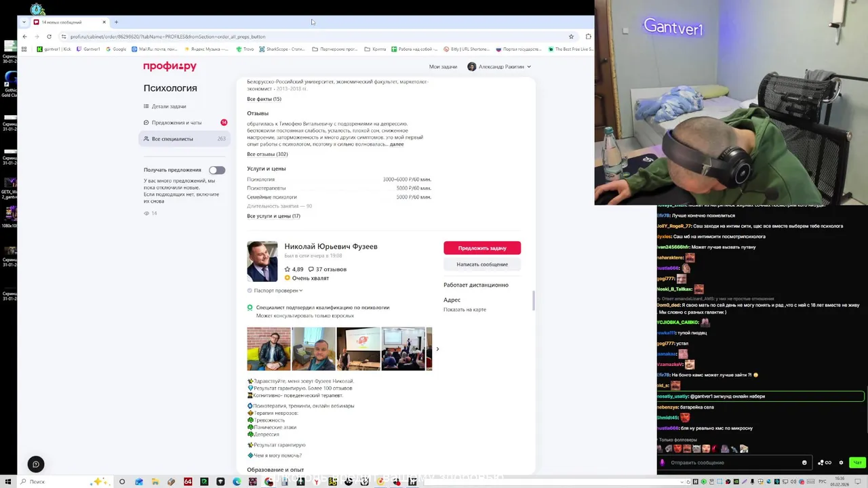Open a new browser tab
This screenshot has width=868, height=488.
pyautogui.click(x=116, y=22)
